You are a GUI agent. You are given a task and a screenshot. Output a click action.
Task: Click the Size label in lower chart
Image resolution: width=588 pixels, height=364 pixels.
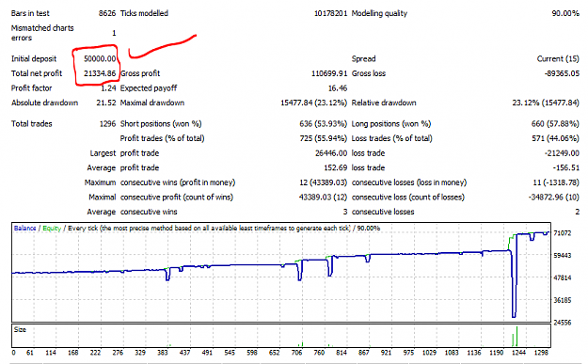[x=20, y=329]
